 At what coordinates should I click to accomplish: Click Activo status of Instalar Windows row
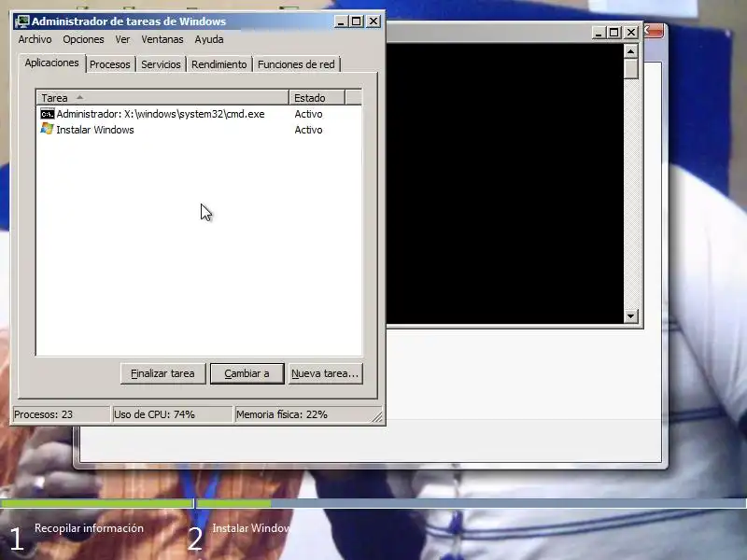(308, 130)
